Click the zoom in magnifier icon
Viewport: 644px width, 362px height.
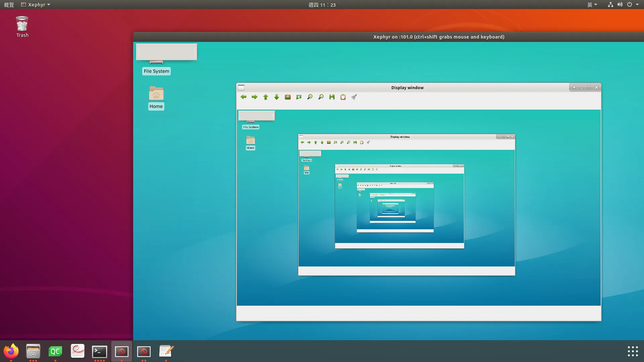click(x=310, y=97)
